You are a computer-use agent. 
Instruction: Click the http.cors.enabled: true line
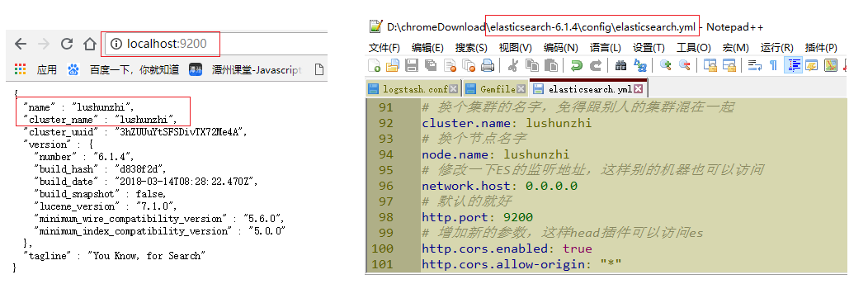coord(507,249)
